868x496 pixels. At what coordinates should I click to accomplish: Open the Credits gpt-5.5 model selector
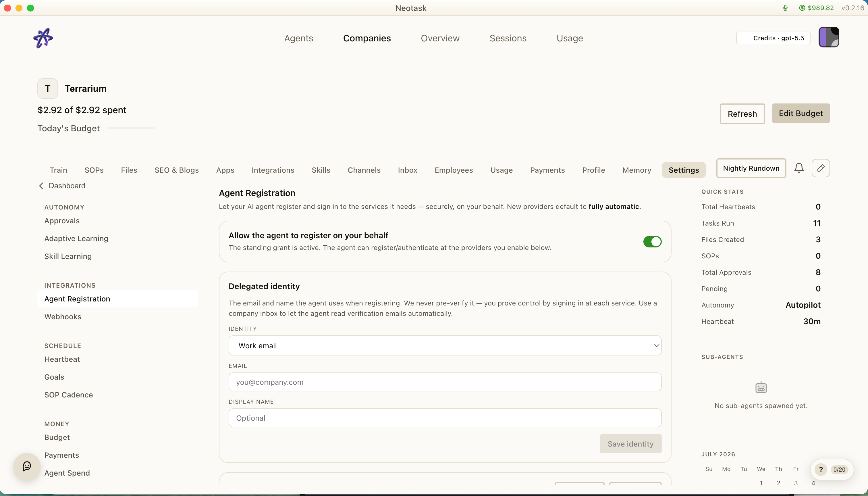[773, 38]
